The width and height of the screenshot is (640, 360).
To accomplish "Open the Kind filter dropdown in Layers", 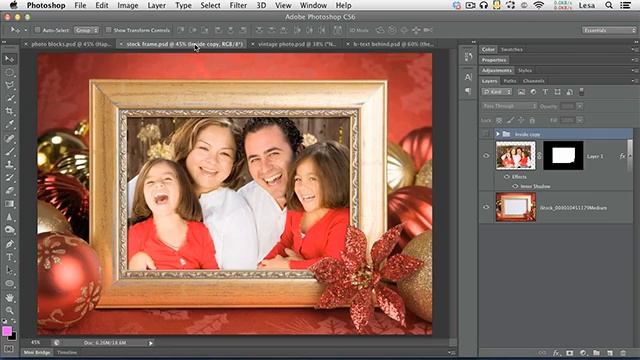I will [x=497, y=92].
